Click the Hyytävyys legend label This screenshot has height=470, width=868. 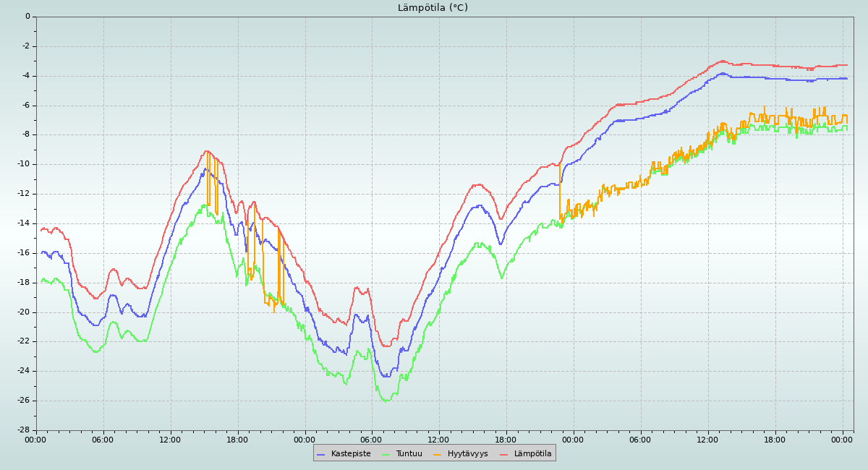coord(467,454)
